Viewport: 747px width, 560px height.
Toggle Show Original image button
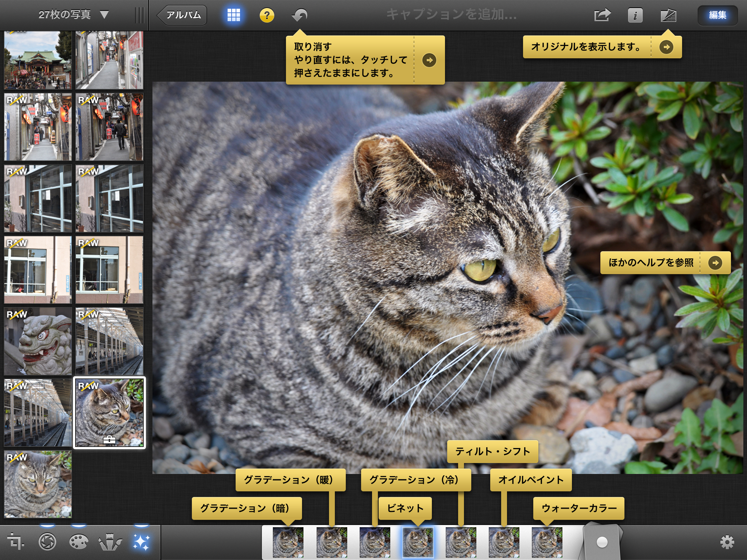tap(668, 15)
